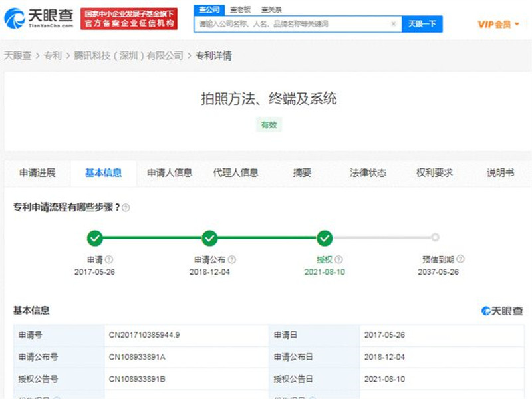Click the green 有效 status badge
This screenshot has width=532, height=399.
pyautogui.click(x=269, y=125)
